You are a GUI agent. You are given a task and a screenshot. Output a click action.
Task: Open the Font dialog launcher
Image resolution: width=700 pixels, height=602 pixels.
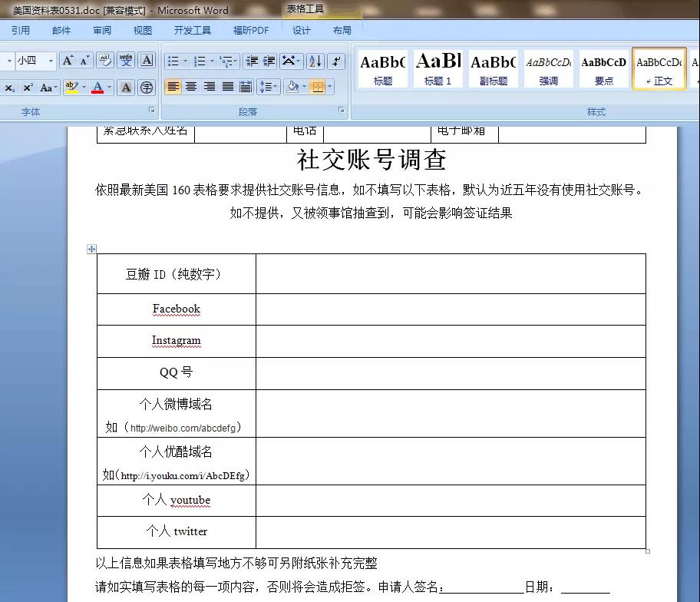click(x=151, y=109)
